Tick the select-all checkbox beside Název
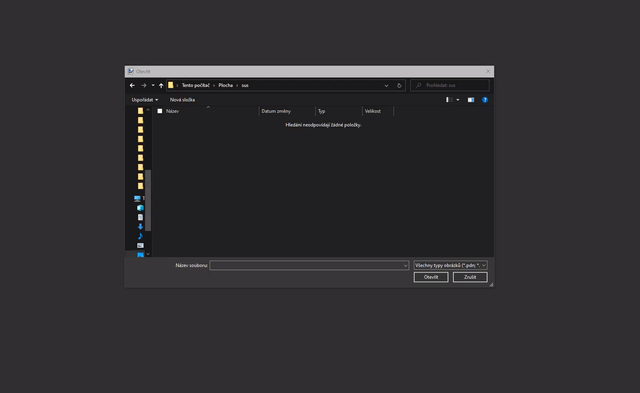The width and height of the screenshot is (640, 393). point(160,111)
